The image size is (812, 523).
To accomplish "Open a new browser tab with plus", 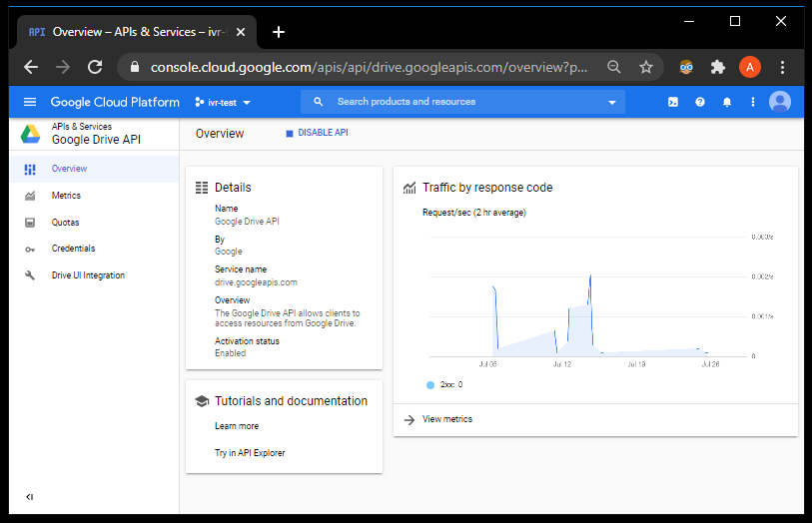I will tap(279, 32).
